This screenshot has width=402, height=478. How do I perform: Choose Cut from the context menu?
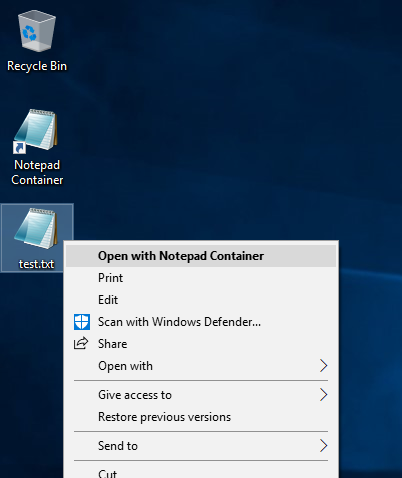201,472
